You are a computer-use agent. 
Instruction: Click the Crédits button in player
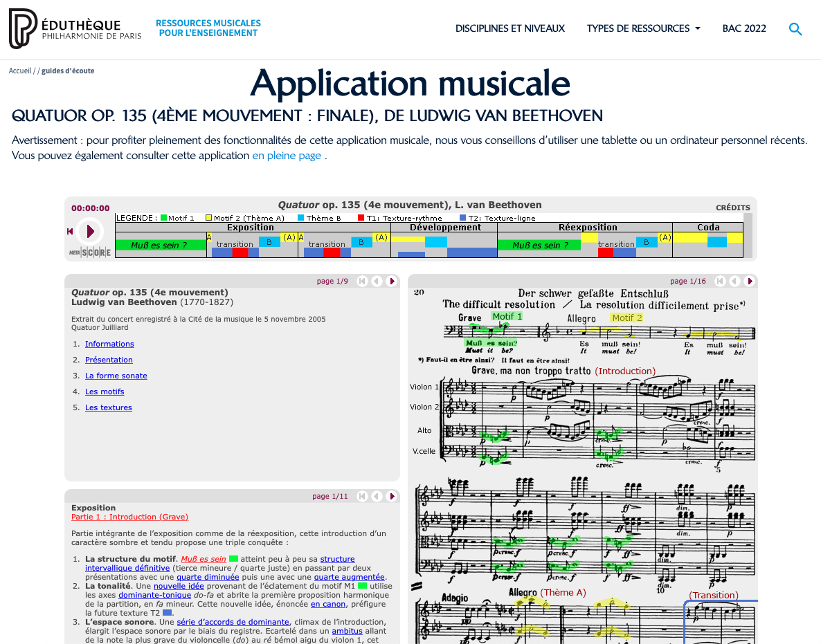pos(732,208)
